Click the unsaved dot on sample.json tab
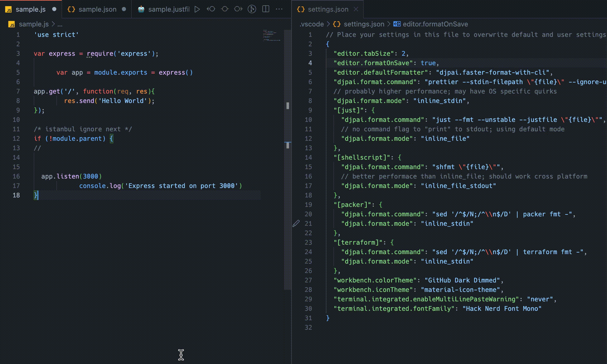Viewport: 607px width, 364px height. tap(124, 9)
